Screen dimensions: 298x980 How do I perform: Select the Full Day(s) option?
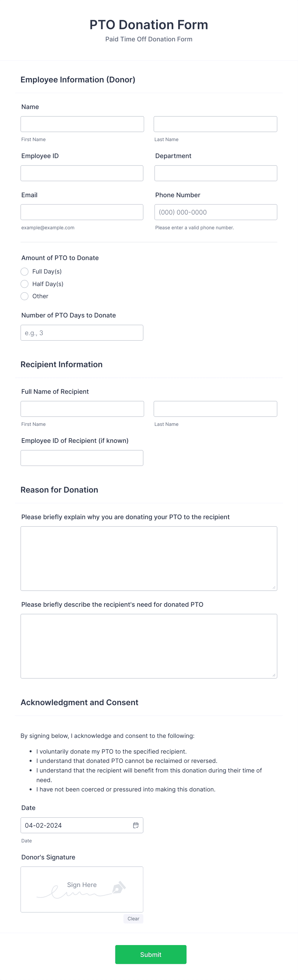tap(24, 271)
